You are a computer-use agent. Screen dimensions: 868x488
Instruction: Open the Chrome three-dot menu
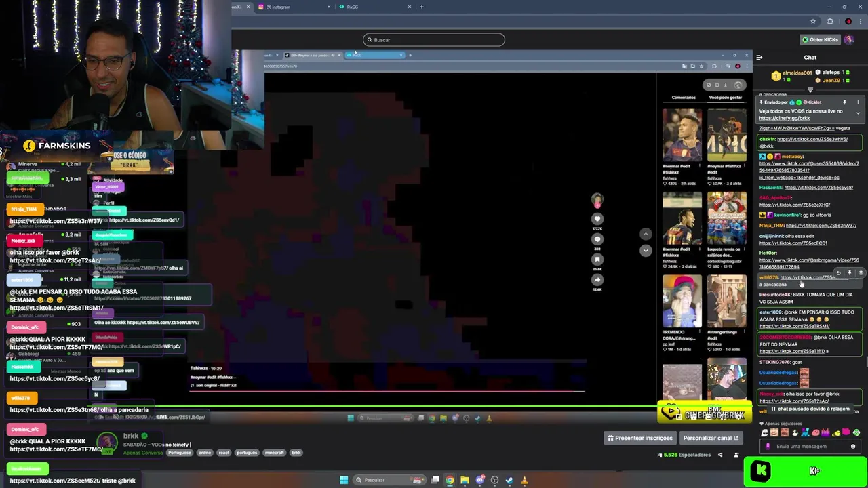pos(860,21)
